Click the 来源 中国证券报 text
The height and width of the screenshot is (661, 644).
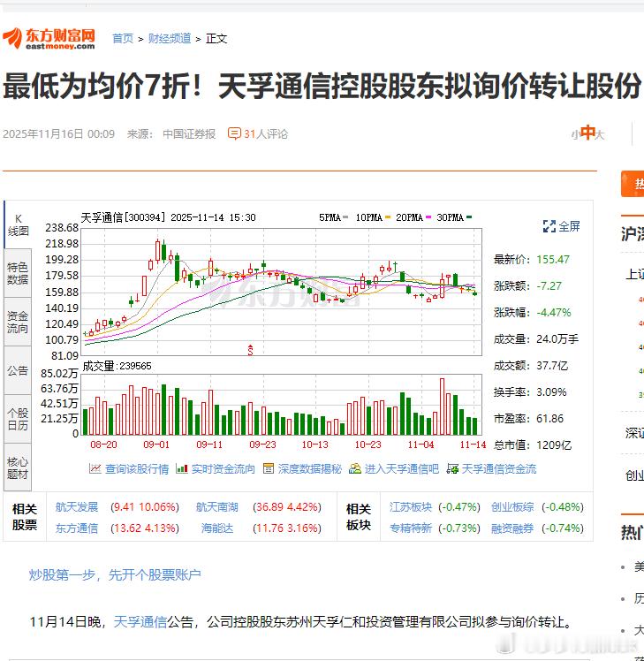pyautogui.click(x=171, y=134)
